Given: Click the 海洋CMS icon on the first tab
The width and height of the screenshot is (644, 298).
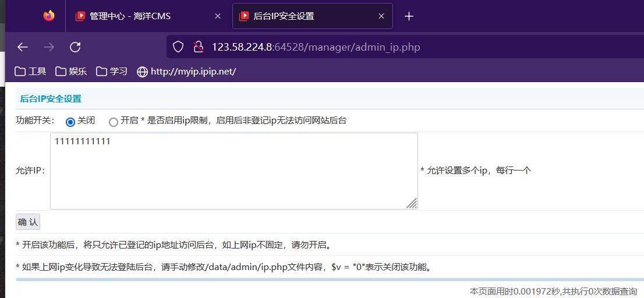Looking at the screenshot, I should coord(80,16).
